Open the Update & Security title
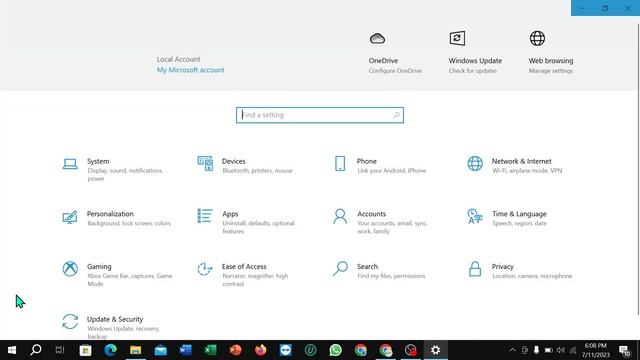 [115, 319]
